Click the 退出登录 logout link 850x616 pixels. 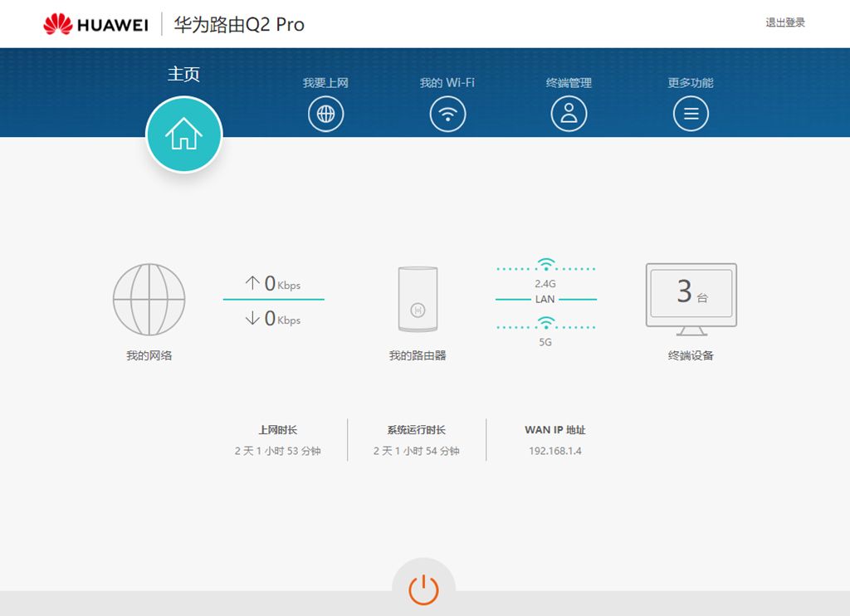pos(785,22)
